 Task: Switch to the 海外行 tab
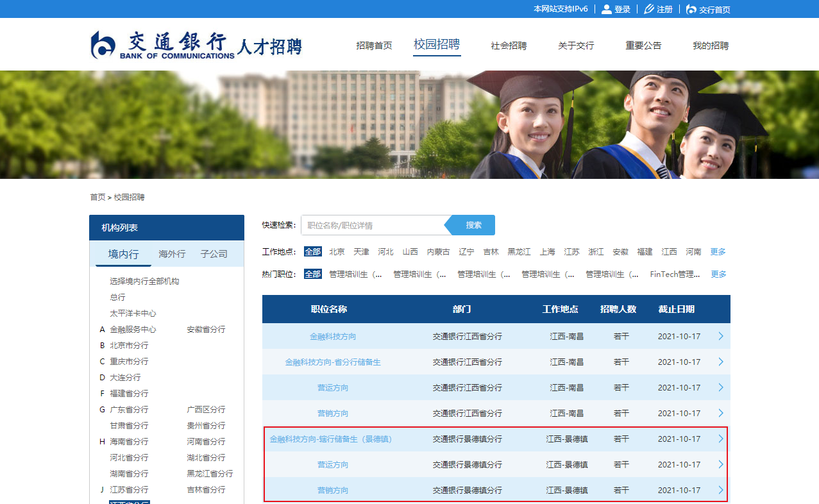coord(172,254)
